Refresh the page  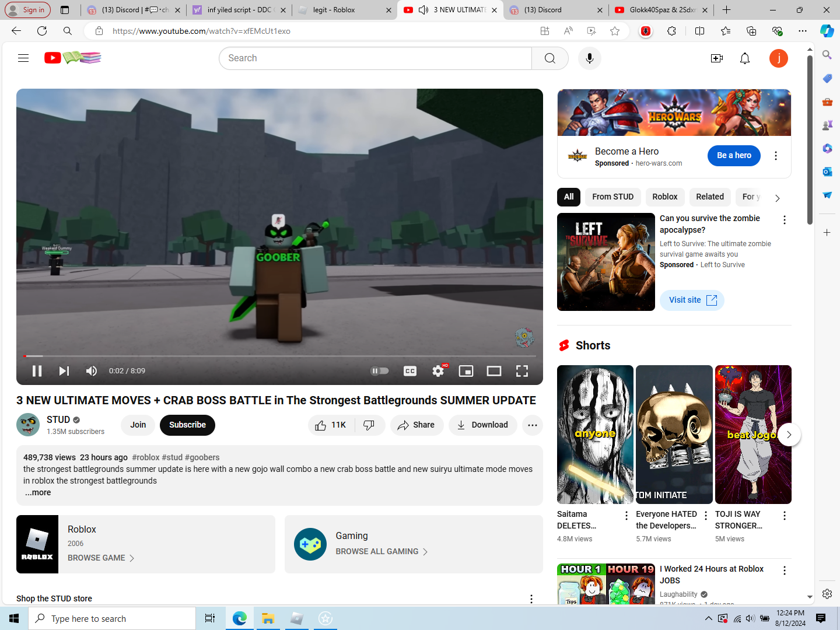tap(42, 31)
